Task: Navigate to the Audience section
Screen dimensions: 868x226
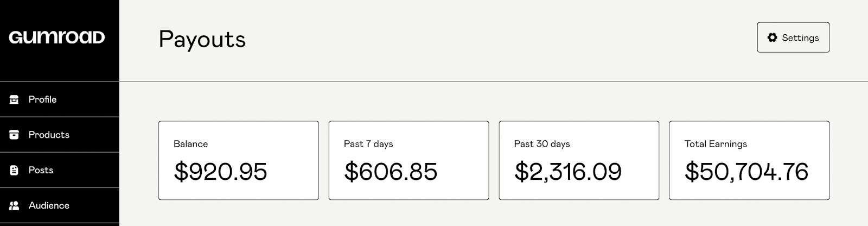Action: [49, 205]
